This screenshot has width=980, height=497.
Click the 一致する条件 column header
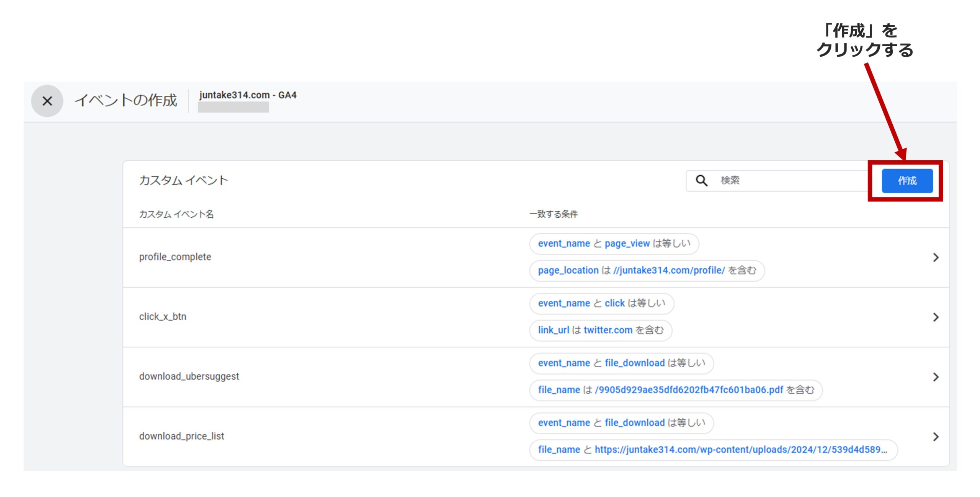554,214
